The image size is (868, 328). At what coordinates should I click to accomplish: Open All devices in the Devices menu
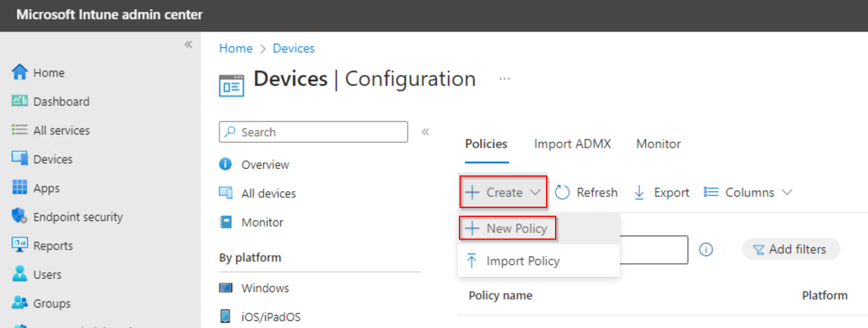[258, 193]
